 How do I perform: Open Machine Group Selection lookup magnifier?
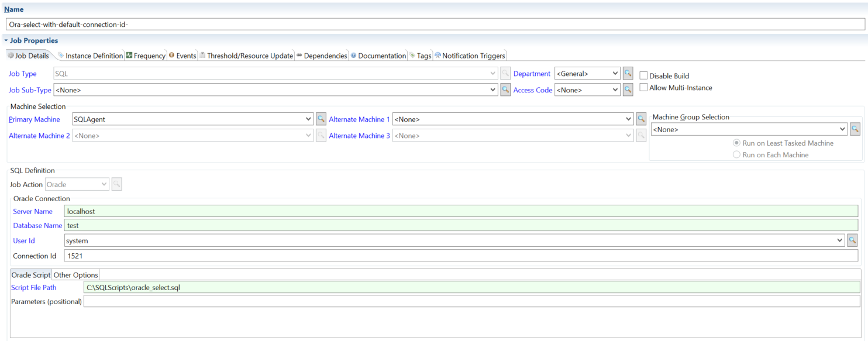point(855,129)
